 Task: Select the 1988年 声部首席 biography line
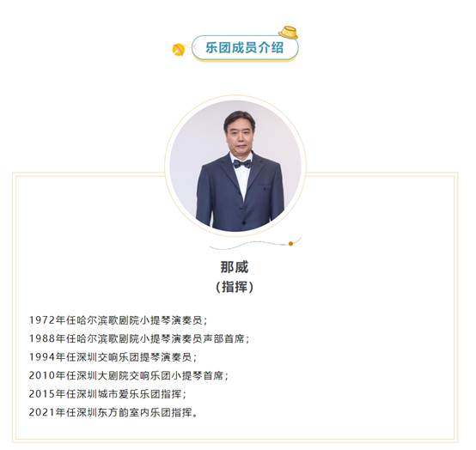[x=138, y=338]
